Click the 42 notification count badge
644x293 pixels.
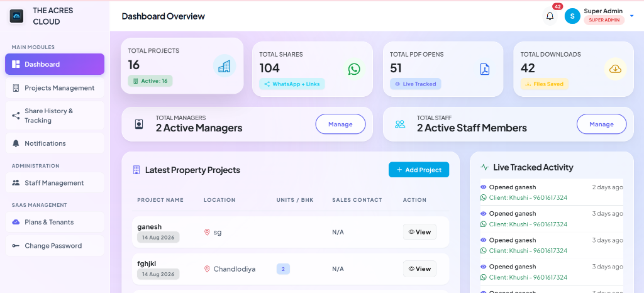pyautogui.click(x=557, y=6)
